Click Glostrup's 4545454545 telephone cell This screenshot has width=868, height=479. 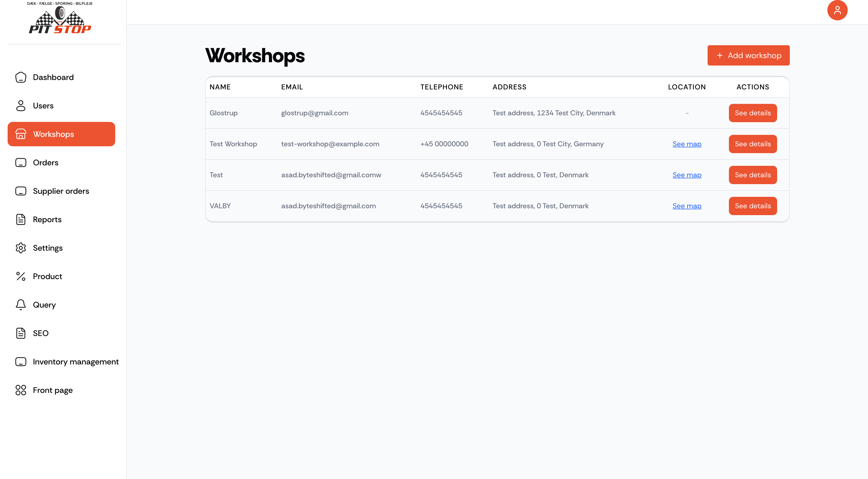click(x=441, y=113)
